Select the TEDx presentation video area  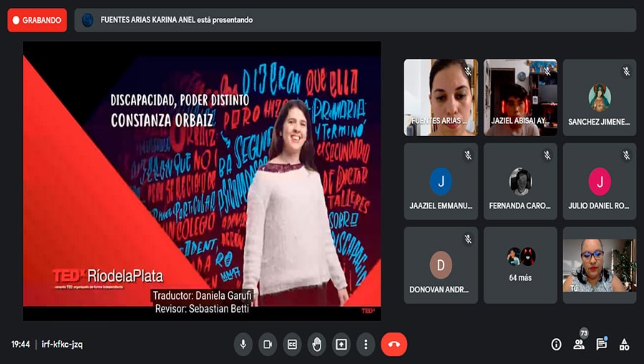202,181
